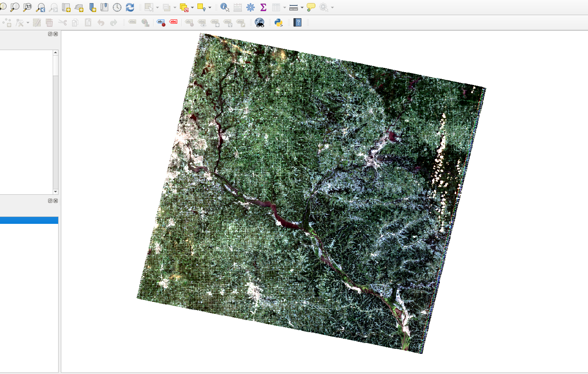Click the upper panel scrollbar up arrow

click(x=55, y=52)
